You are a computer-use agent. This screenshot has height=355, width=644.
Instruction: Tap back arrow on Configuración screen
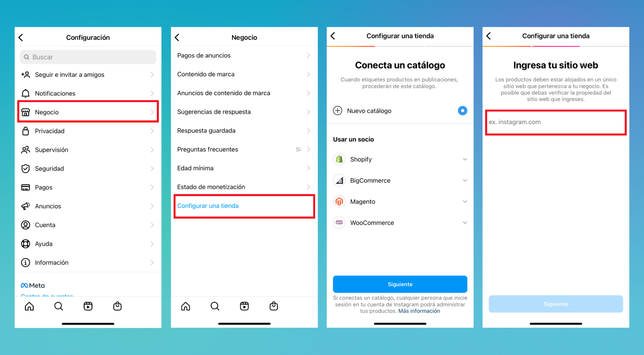coord(21,37)
